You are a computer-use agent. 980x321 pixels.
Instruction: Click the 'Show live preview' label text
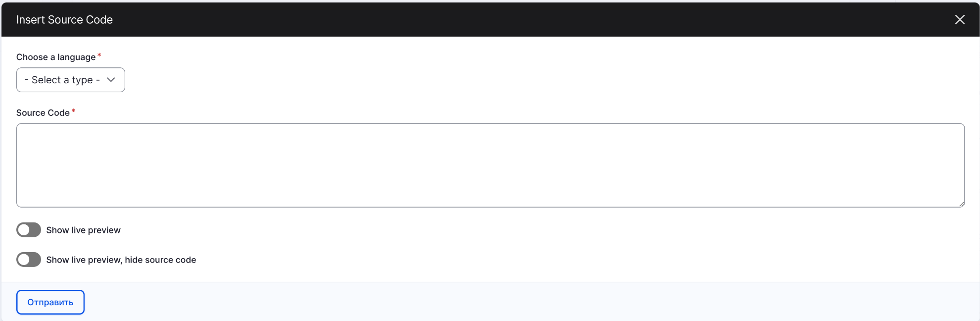[x=83, y=230]
